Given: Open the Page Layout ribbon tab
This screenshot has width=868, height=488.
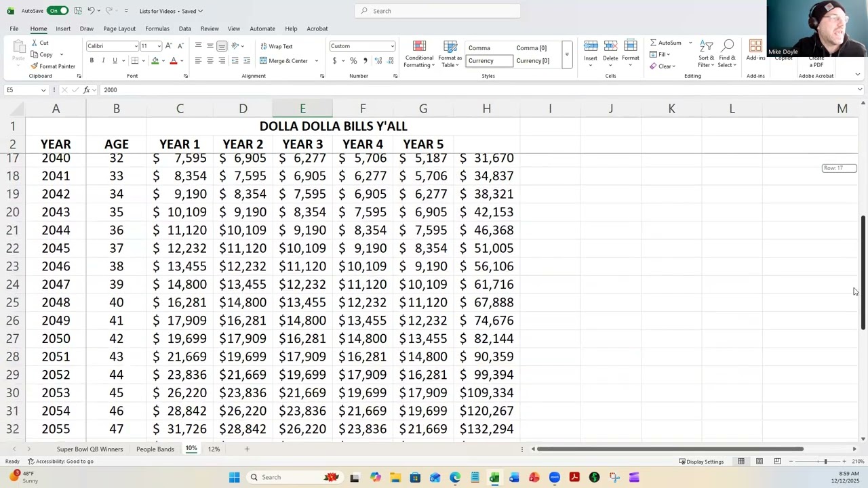Looking at the screenshot, I should click(x=119, y=28).
